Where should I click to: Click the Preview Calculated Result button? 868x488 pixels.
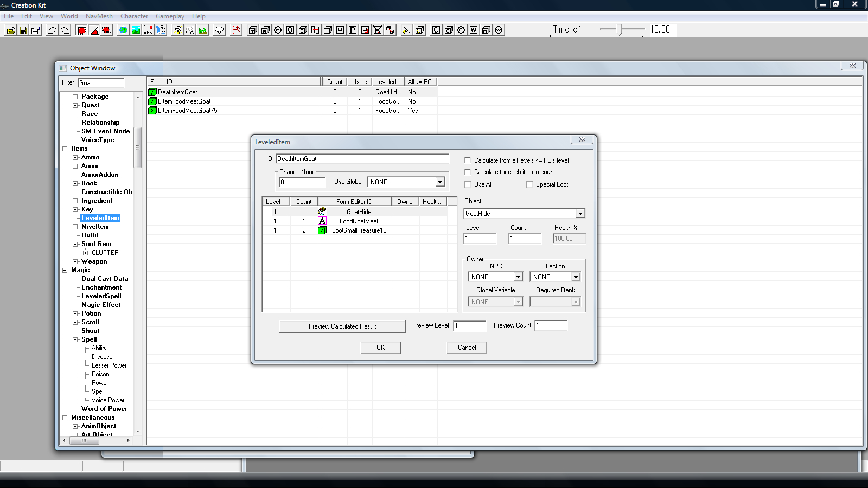[342, 326]
